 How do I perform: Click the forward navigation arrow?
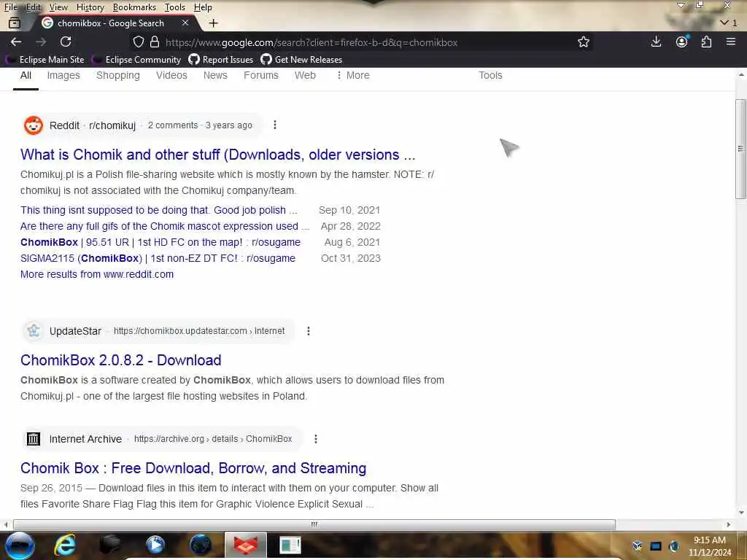[41, 42]
